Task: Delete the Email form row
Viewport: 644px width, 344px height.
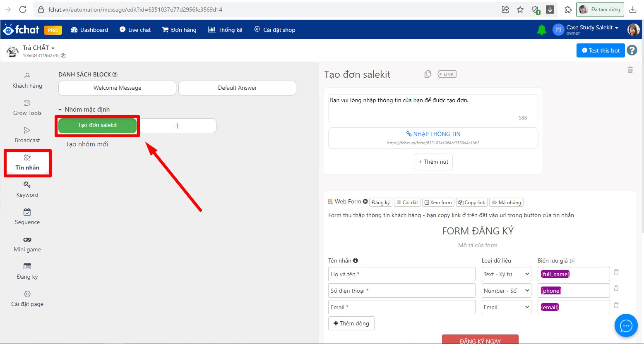Action: [x=616, y=305]
